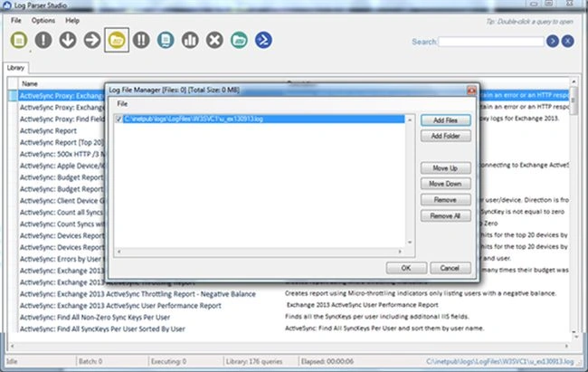Select ActiveSync Proxy: Find Field row
Viewport: 588px width, 372px height.
[62, 119]
